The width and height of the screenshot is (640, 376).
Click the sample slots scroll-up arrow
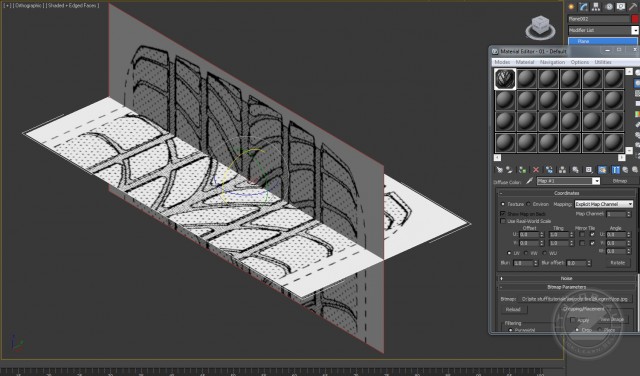click(x=629, y=71)
